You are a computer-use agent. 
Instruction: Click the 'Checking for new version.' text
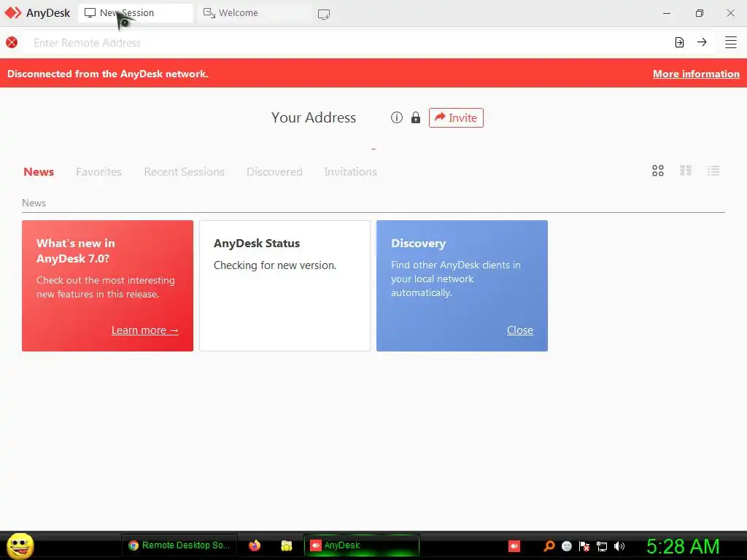pyautogui.click(x=275, y=265)
